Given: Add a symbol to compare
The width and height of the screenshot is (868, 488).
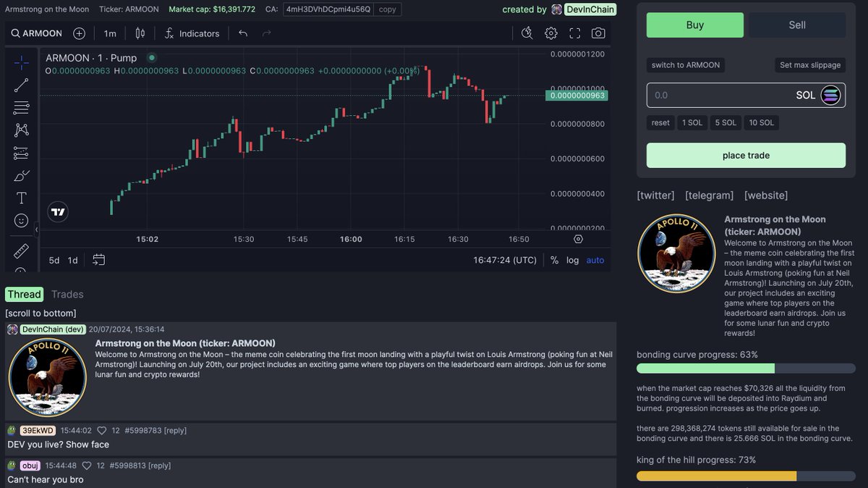Looking at the screenshot, I should pos(80,33).
